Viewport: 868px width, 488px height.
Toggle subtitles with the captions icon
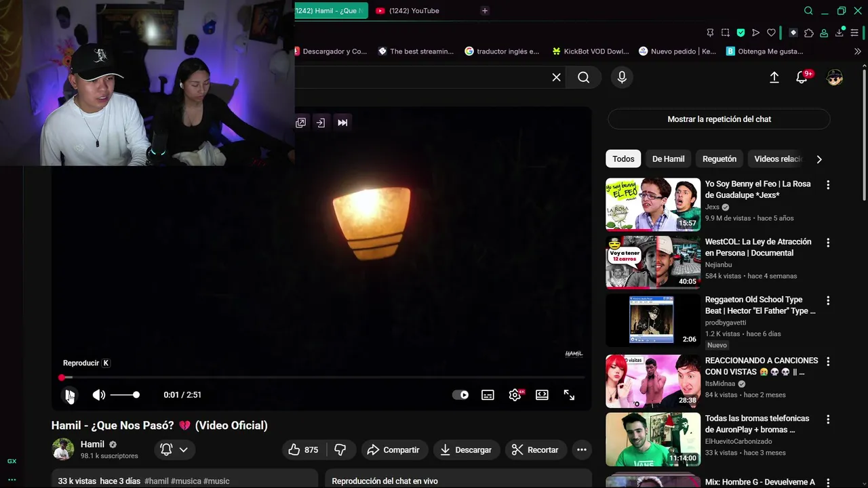pyautogui.click(x=488, y=395)
